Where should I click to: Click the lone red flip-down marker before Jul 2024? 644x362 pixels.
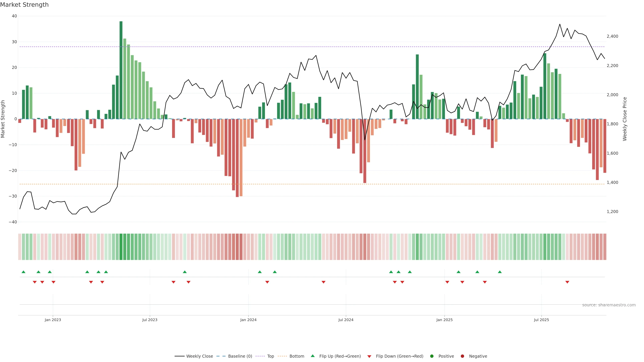click(x=324, y=282)
